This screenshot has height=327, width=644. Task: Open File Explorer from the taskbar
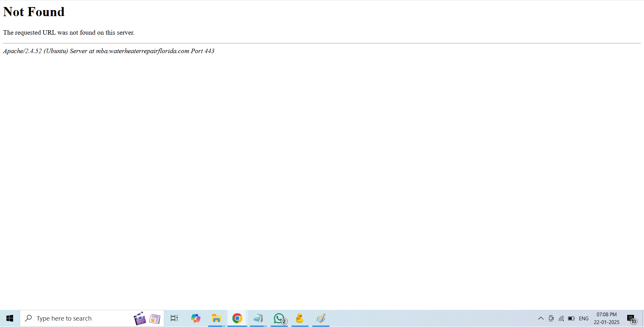pyautogui.click(x=216, y=318)
